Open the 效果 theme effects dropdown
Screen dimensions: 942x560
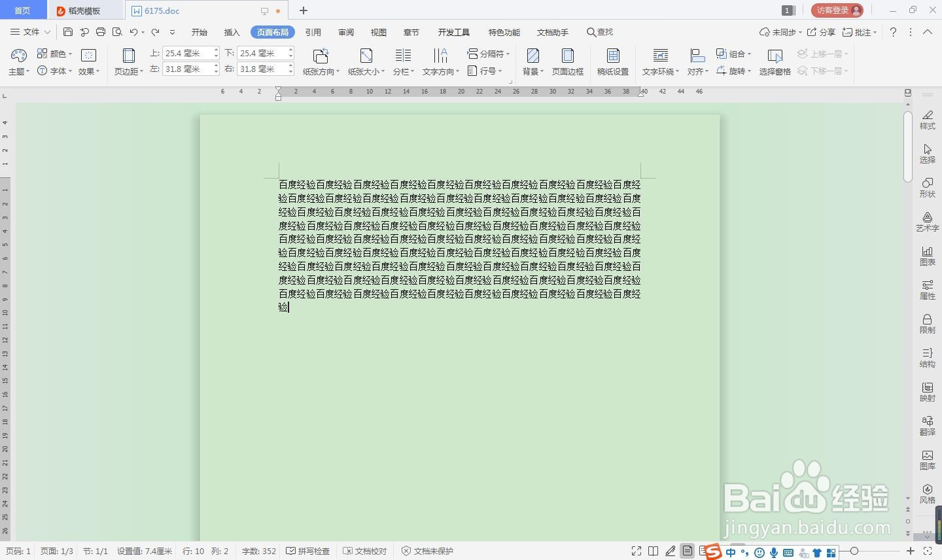[89, 62]
